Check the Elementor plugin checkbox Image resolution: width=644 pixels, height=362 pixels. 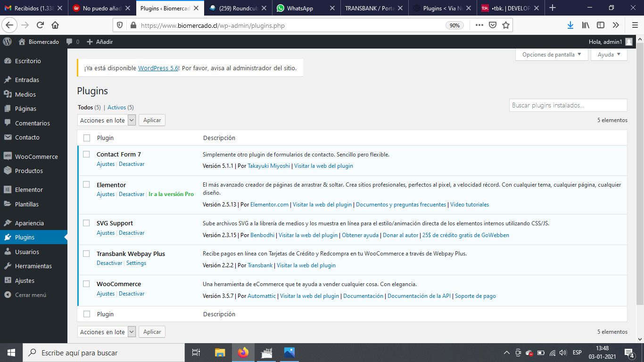click(x=86, y=184)
